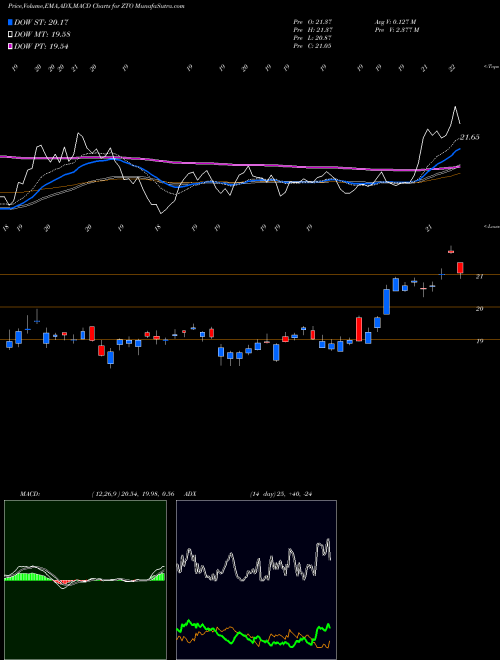Click the tall blue breakout candlestick near 20
Image resolution: width=500 pixels, height=660 pixels.
click(x=386, y=301)
